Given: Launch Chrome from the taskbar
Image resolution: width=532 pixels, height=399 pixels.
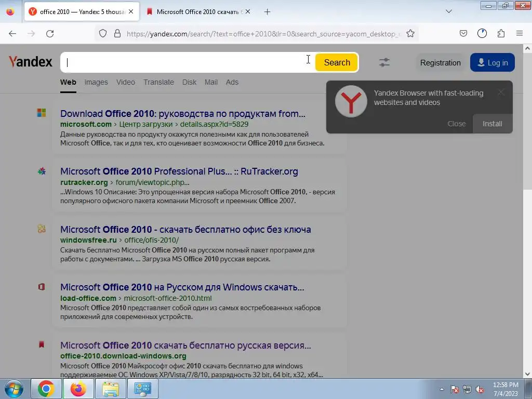Looking at the screenshot, I should [46, 389].
